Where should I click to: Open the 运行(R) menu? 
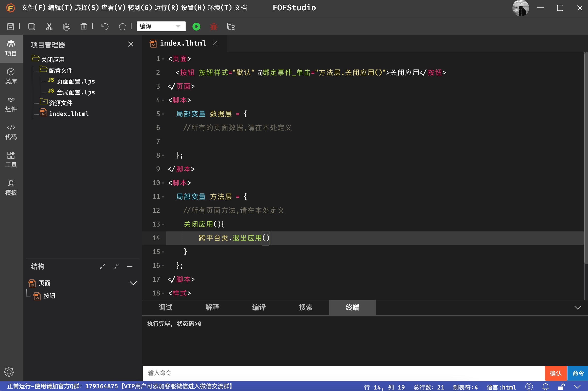(x=166, y=8)
